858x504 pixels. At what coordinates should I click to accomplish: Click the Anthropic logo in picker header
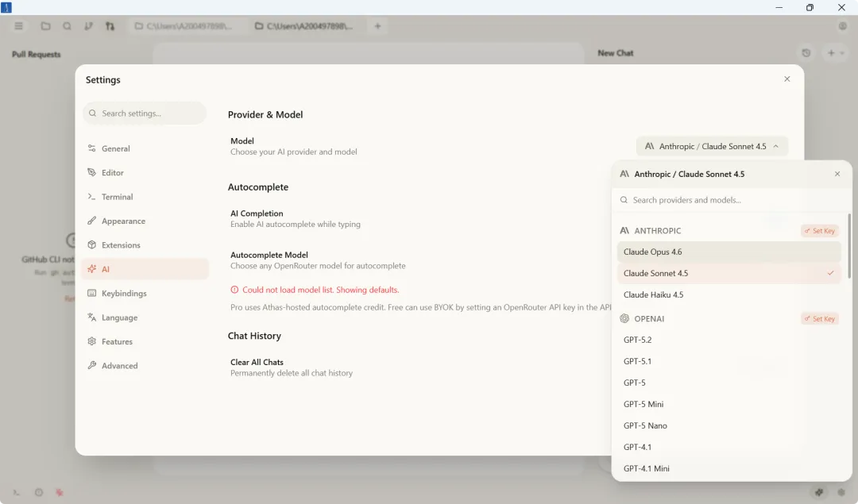click(x=624, y=174)
